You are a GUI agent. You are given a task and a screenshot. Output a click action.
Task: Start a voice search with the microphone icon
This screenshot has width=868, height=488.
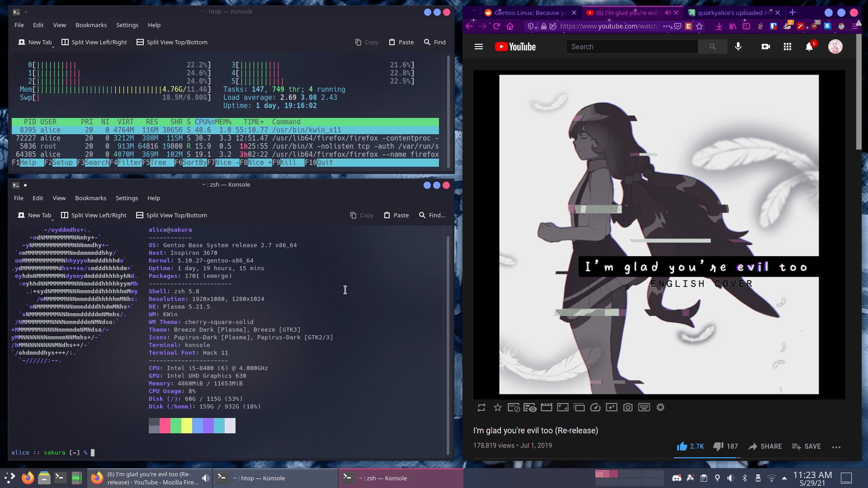coord(738,47)
